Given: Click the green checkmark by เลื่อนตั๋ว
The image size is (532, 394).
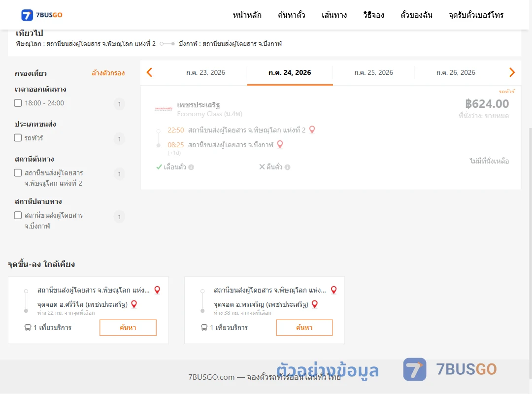Looking at the screenshot, I should click(159, 167).
